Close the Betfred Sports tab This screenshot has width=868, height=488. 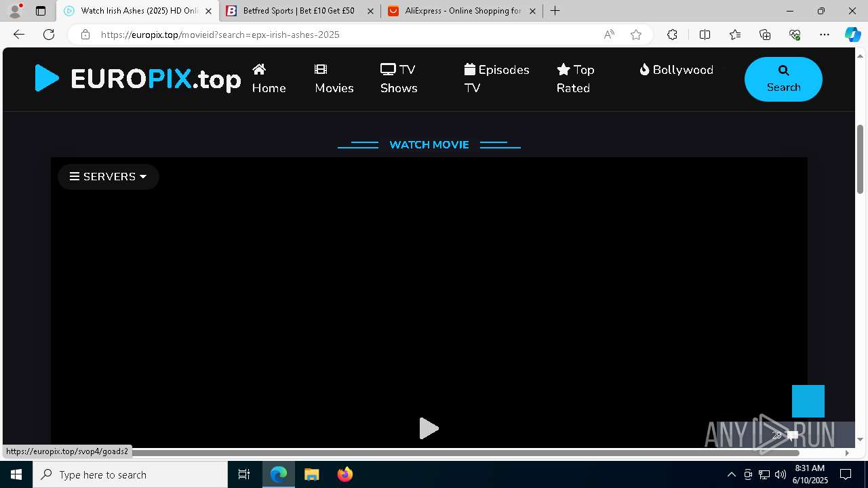[370, 11]
